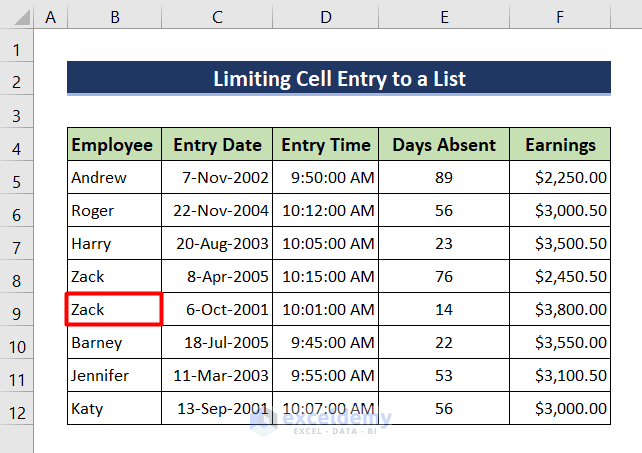Select column F header
642x453 pixels.
[560, 17]
